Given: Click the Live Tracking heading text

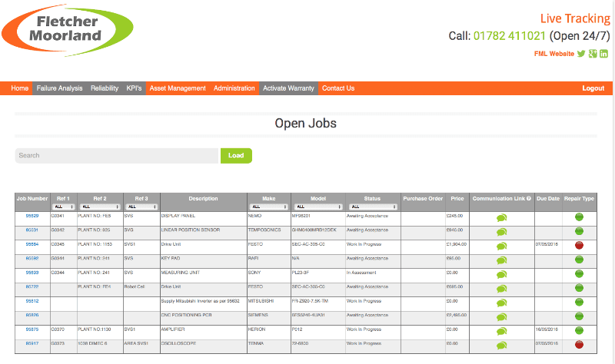Looking at the screenshot, I should click(x=575, y=18).
